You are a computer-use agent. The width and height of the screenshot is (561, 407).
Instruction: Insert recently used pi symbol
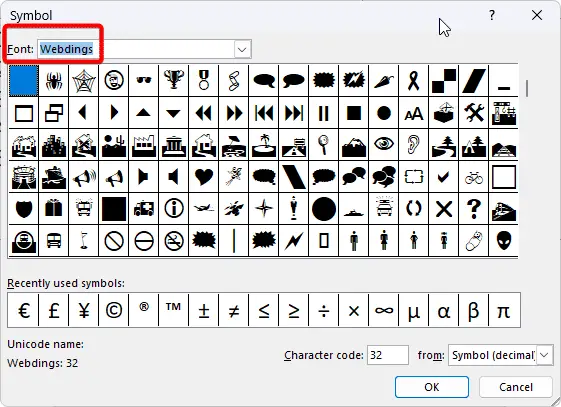click(x=504, y=310)
